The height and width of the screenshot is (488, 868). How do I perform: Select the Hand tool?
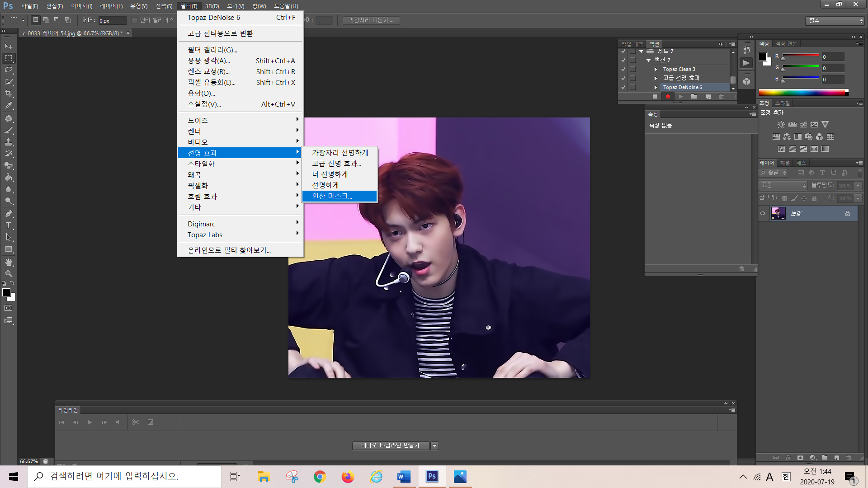(x=9, y=262)
